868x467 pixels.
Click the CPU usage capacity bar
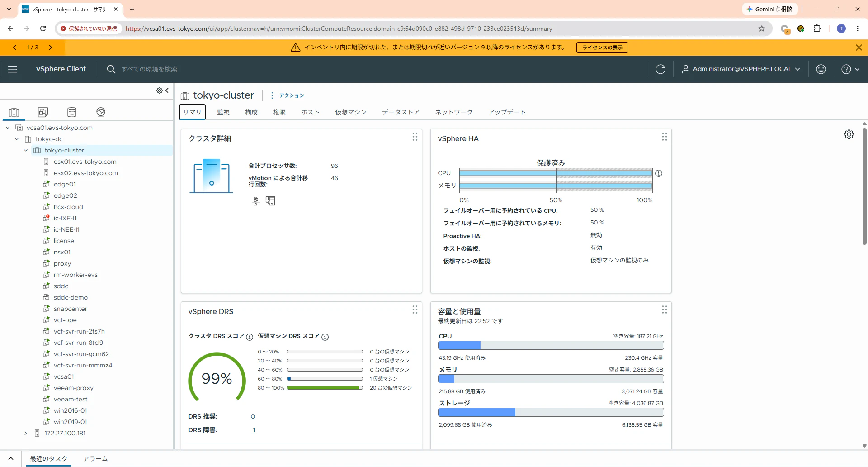551,346
